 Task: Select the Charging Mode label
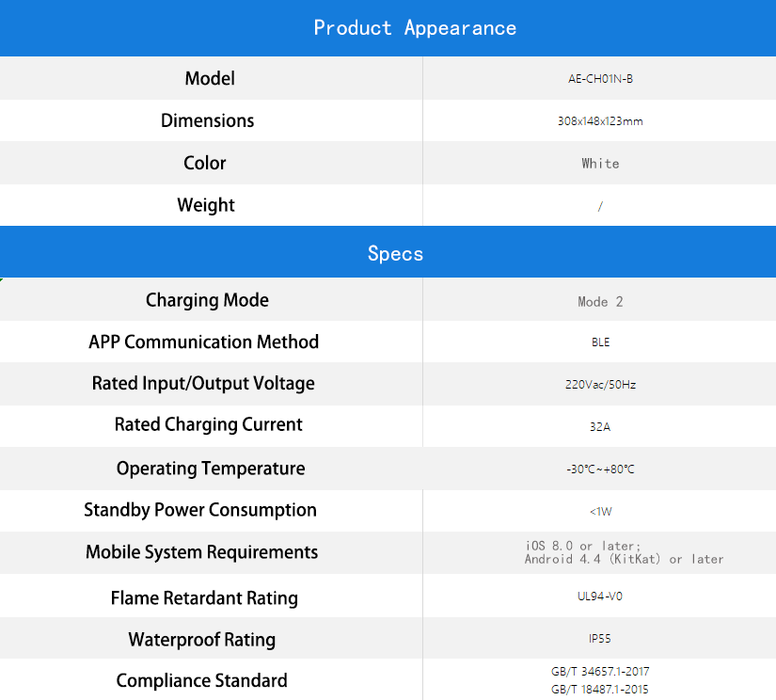click(207, 300)
